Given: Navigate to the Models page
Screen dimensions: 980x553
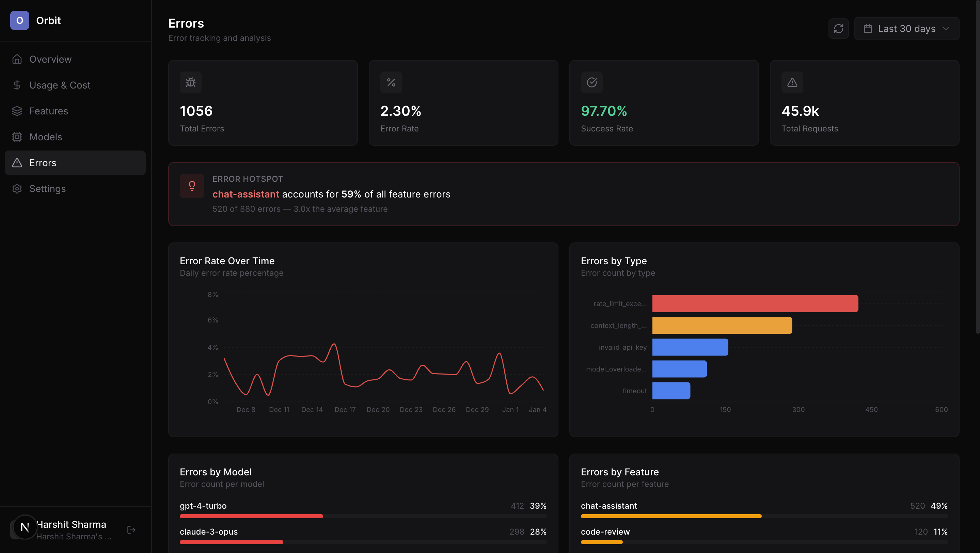Looking at the screenshot, I should coord(46,137).
